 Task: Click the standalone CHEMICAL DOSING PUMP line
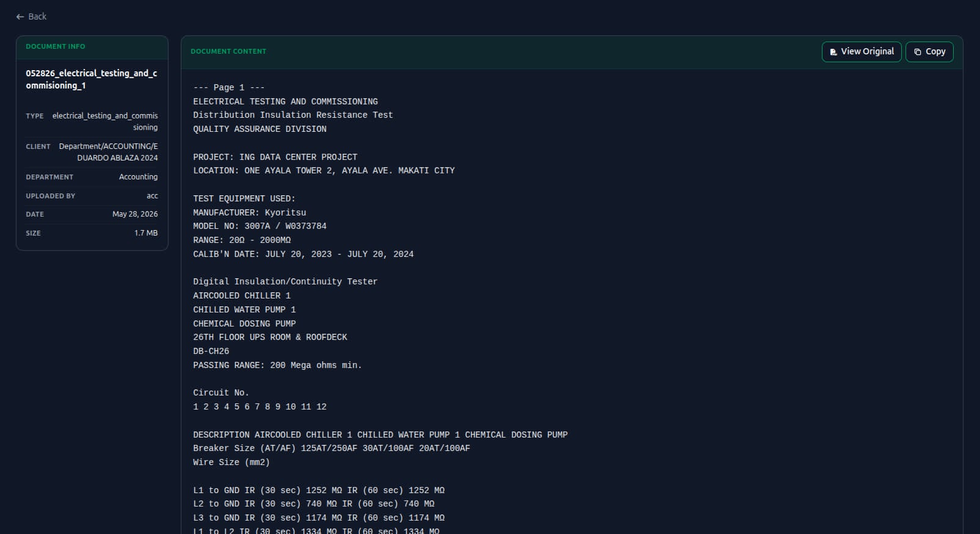coord(244,323)
